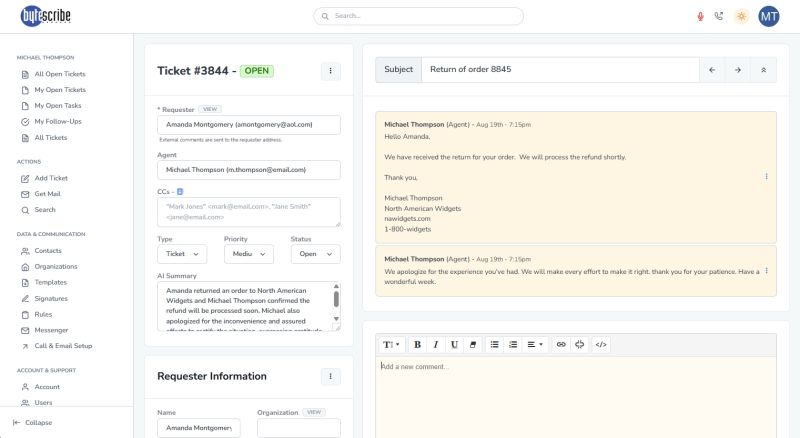Open the Priority dropdown

tap(248, 254)
